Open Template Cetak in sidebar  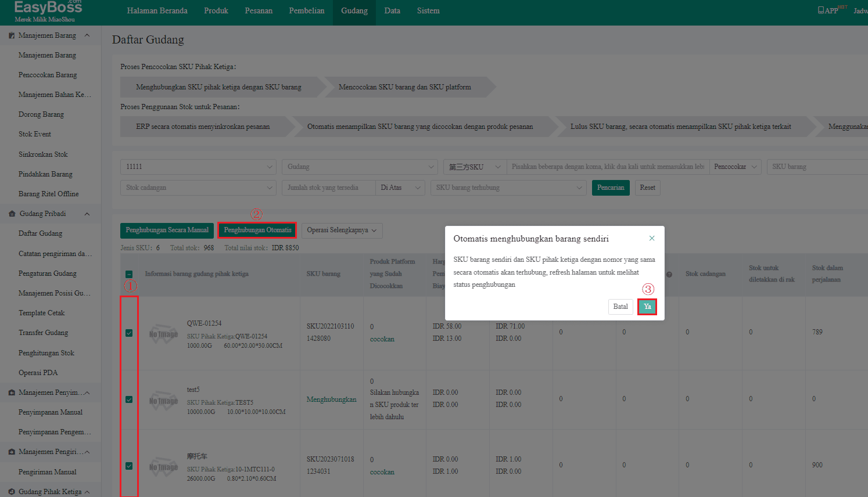(x=42, y=313)
